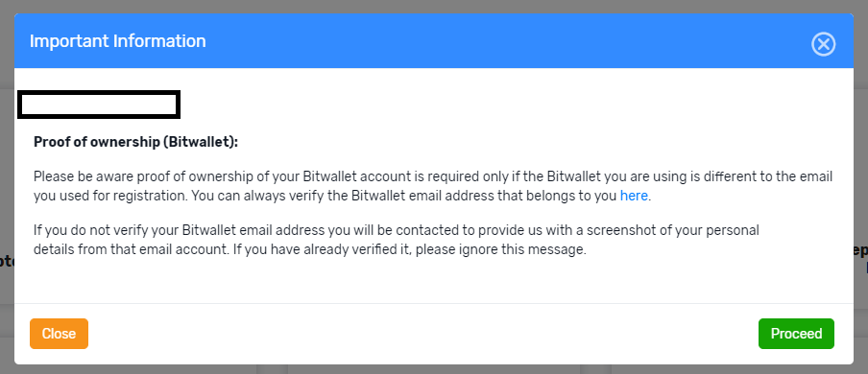
Task: Click the dimmed background card below the dialog center
Action: (x=434, y=369)
